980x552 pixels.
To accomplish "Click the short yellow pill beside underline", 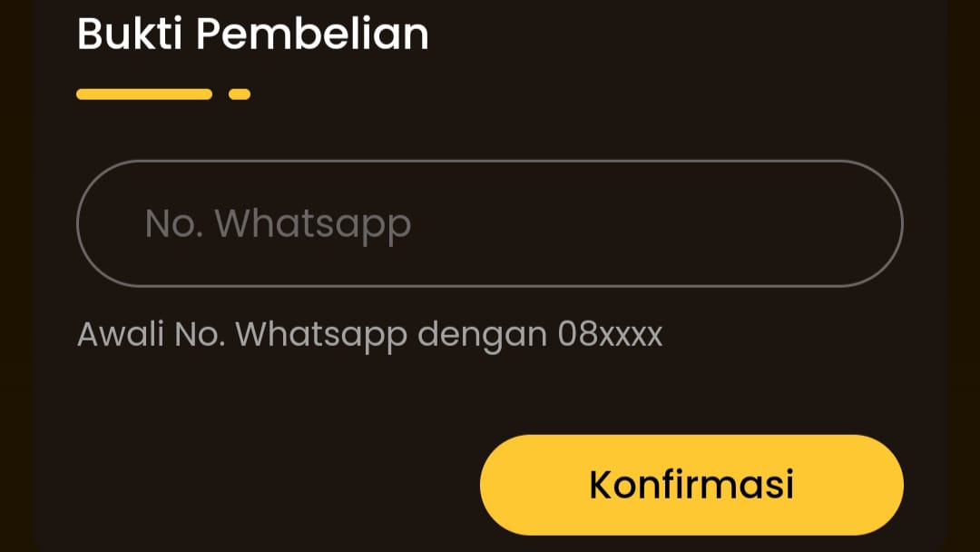I will pyautogui.click(x=240, y=94).
